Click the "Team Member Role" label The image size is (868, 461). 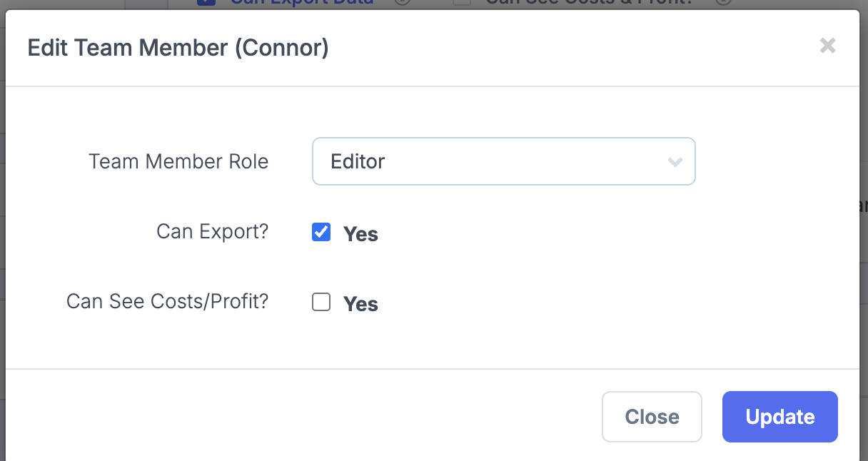[x=178, y=161]
